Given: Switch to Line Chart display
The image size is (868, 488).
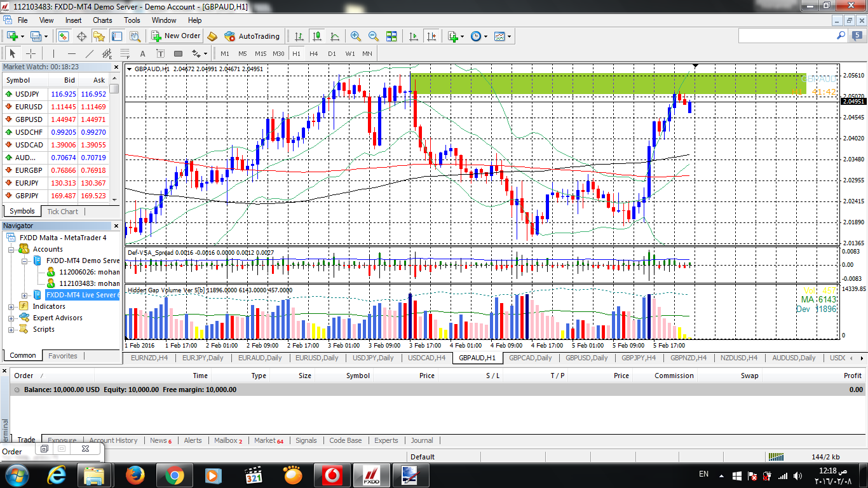Looking at the screenshot, I should [x=334, y=36].
